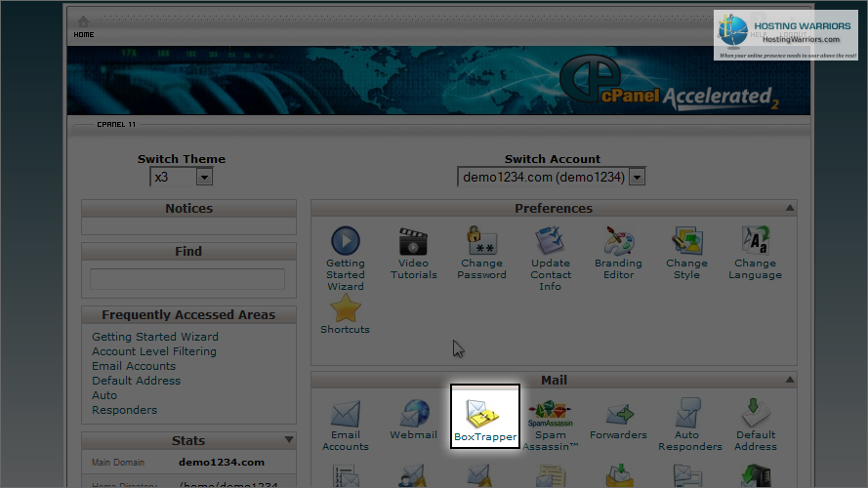Select main domain demo1234.com text

(x=222, y=462)
